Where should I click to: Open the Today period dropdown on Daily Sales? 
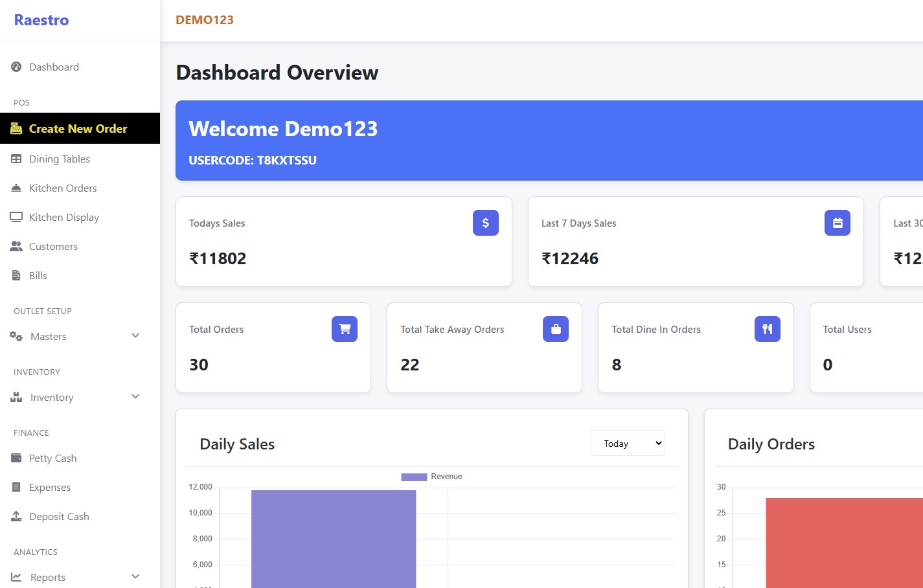tap(627, 443)
